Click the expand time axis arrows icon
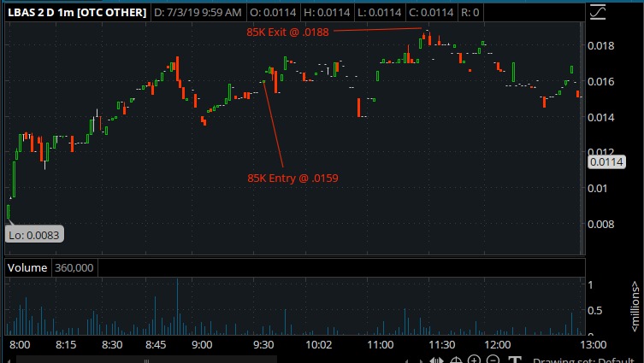 (x=436, y=360)
